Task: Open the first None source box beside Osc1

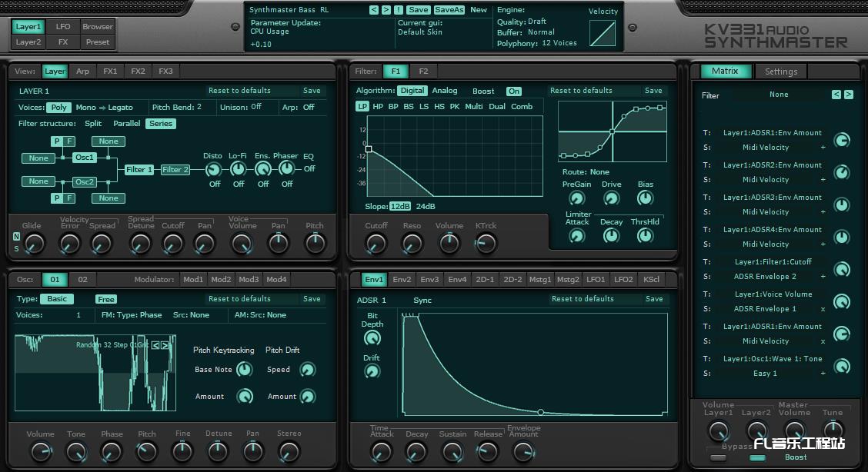Action: [38, 158]
